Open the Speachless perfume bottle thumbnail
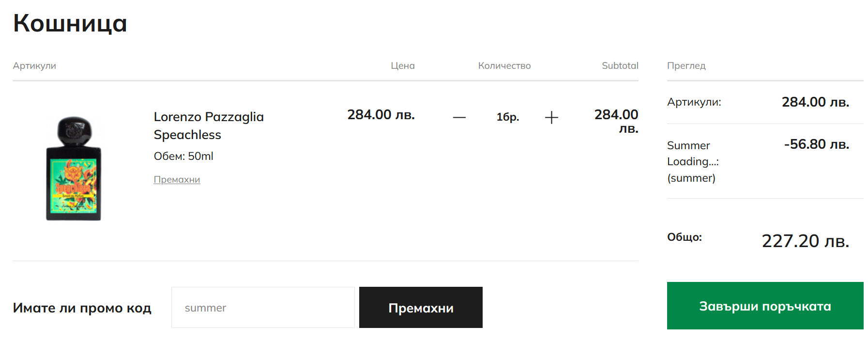 [74, 169]
